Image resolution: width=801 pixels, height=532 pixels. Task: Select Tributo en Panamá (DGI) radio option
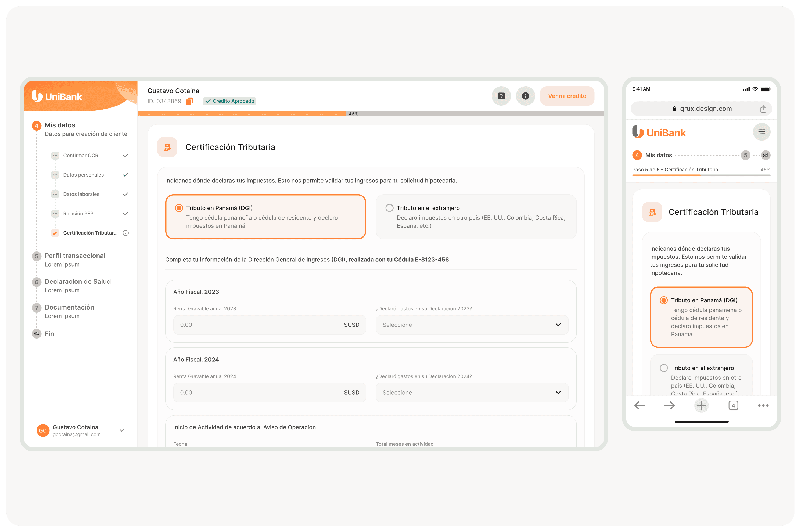(179, 208)
